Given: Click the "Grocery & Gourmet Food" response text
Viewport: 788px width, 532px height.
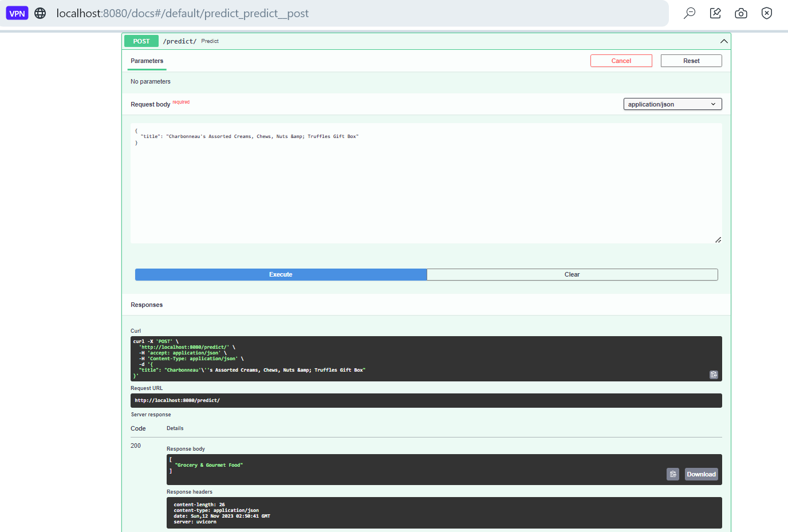Looking at the screenshot, I should 209,465.
